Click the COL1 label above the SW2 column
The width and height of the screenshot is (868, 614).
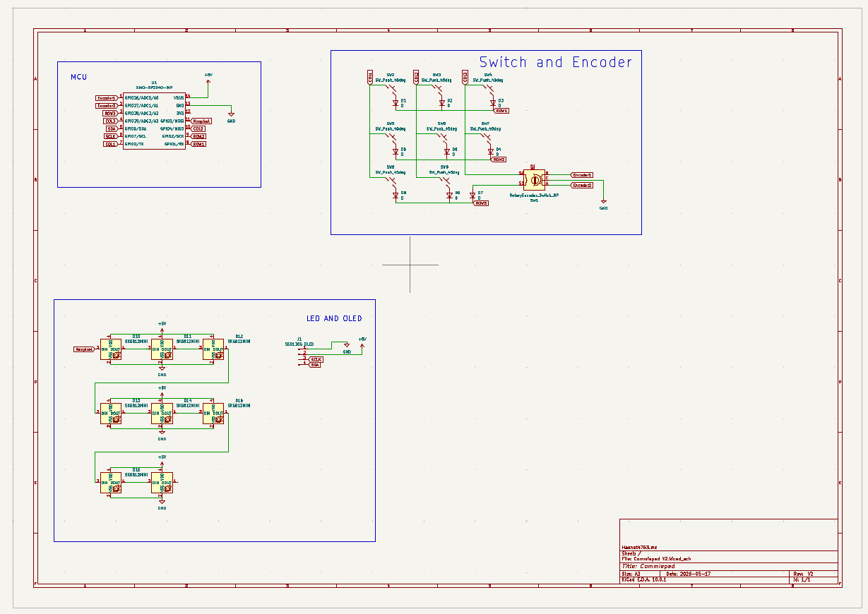[370, 77]
